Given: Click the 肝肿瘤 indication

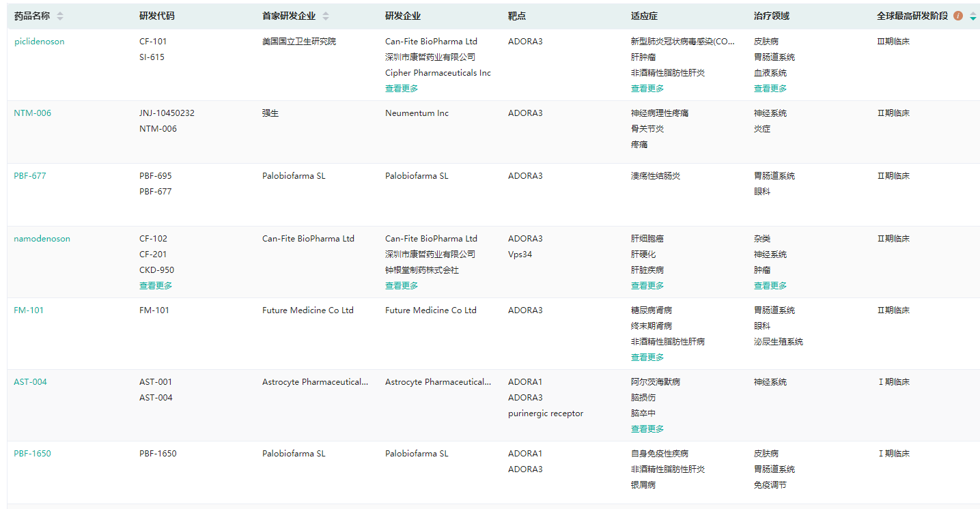Looking at the screenshot, I should (x=643, y=57).
